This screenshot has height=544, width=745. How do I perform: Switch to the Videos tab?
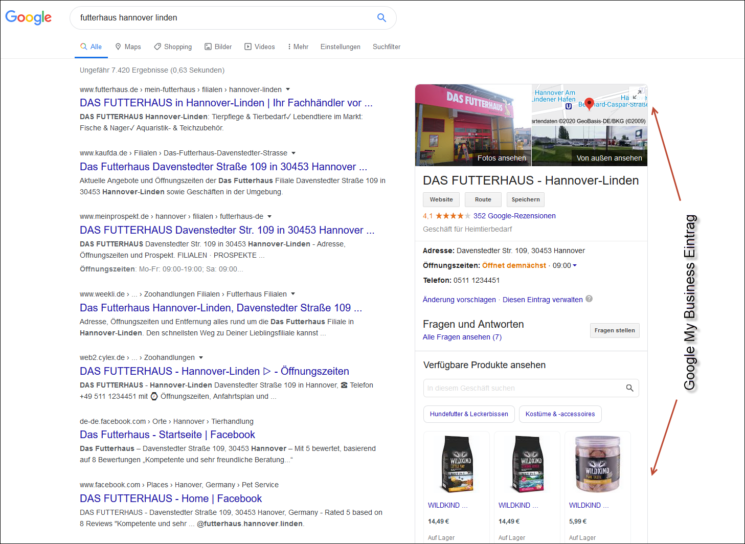[x=259, y=47]
